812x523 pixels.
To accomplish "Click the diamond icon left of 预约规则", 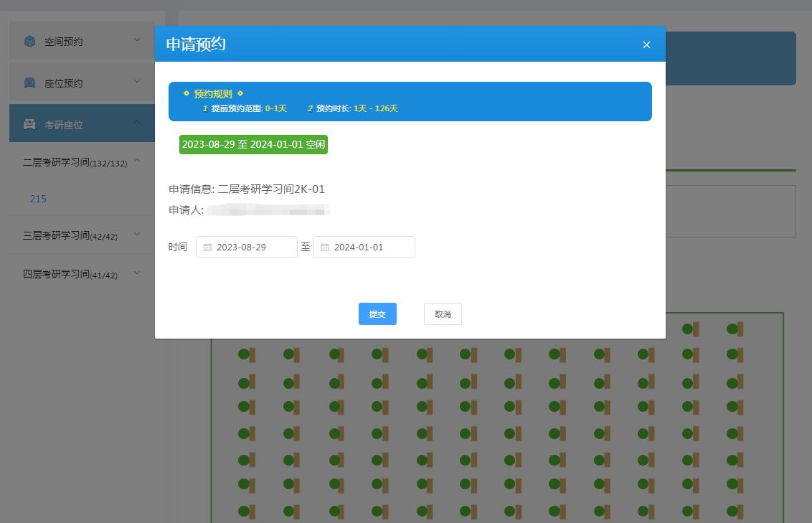I will click(187, 93).
